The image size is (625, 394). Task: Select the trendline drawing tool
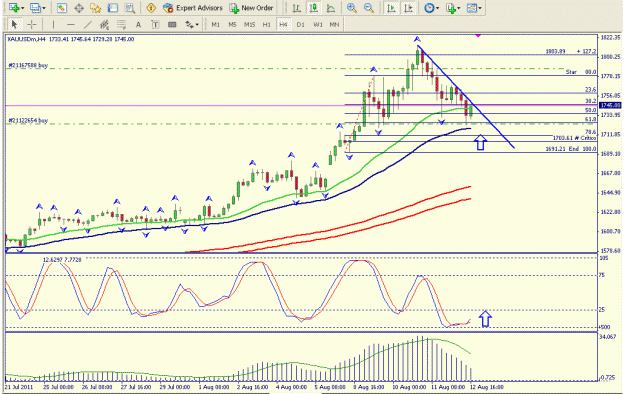point(87,25)
